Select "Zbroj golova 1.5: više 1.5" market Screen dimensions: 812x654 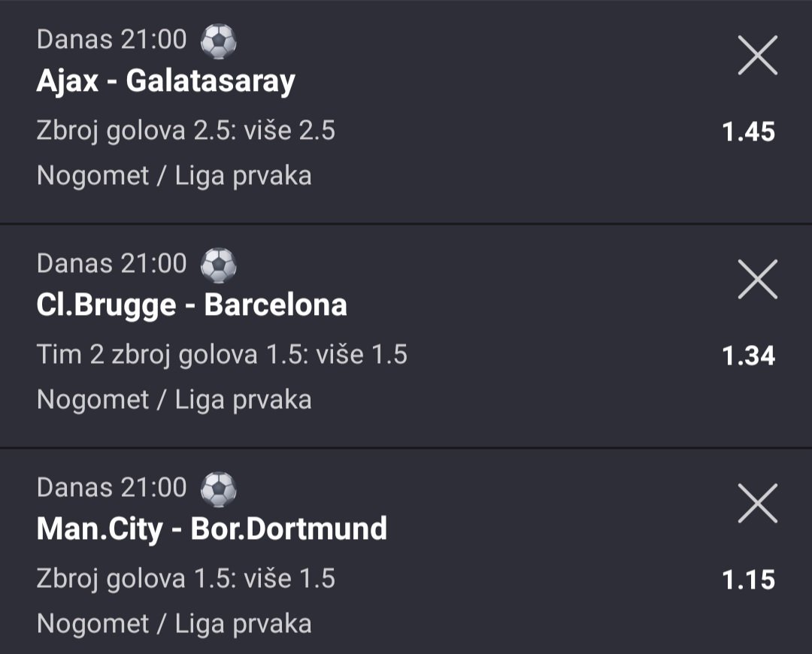click(186, 579)
